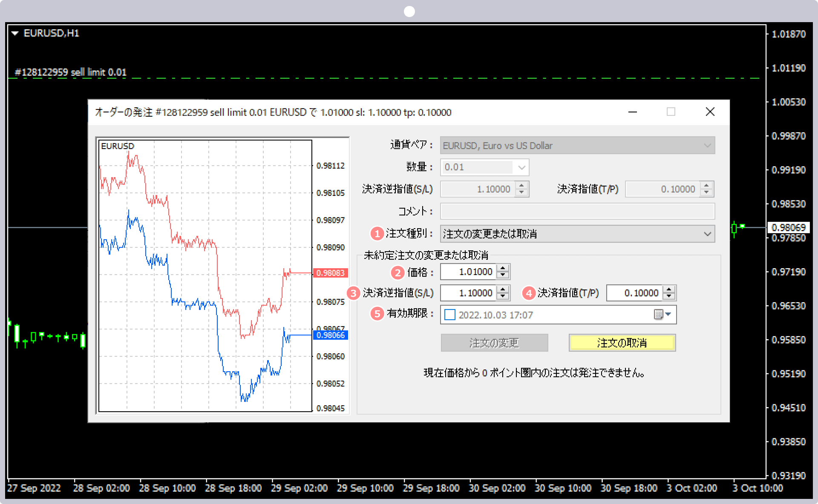Viewport: 818px width, 504px height.
Task: Click upper T/P up arrow spinner
Action: 707,186
